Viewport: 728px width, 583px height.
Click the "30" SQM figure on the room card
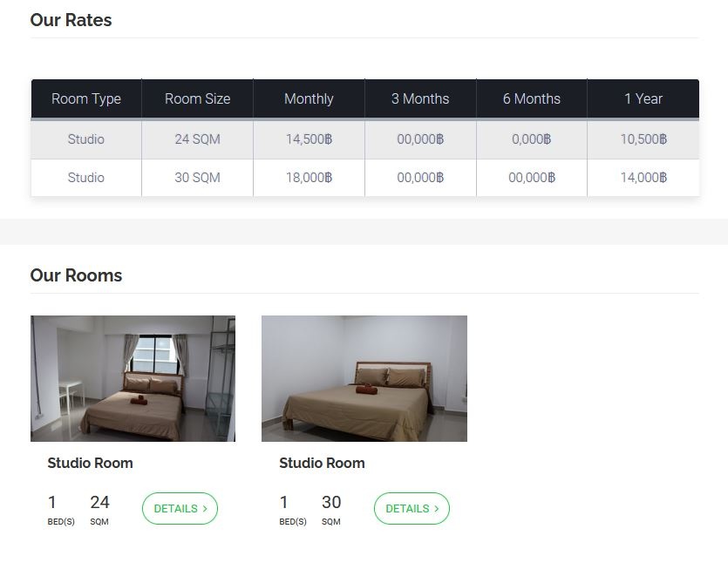[x=331, y=502]
